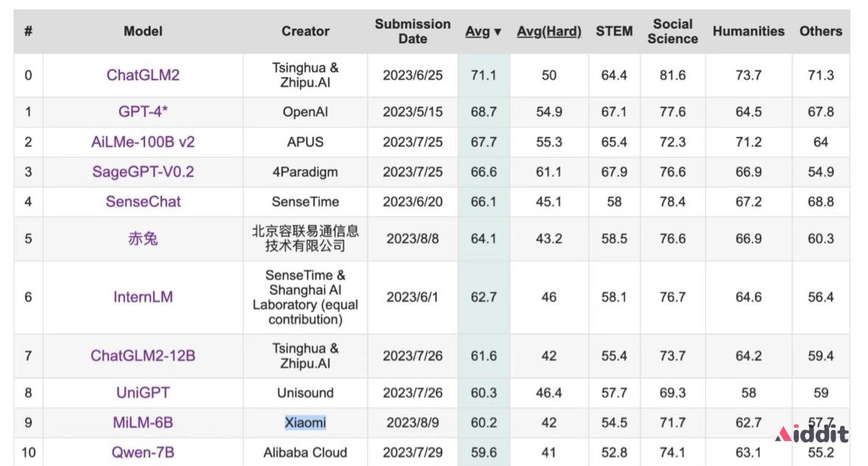
Task: Click the Others column header
Action: tap(820, 32)
